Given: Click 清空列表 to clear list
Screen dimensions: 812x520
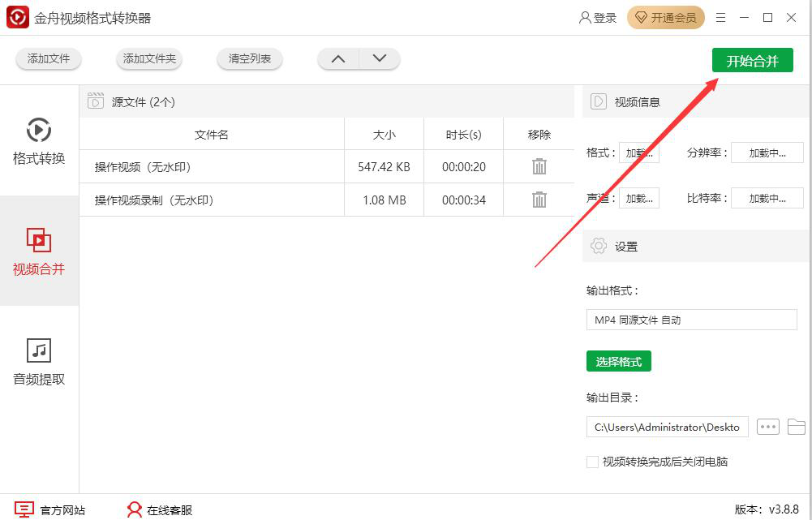Looking at the screenshot, I should pyautogui.click(x=250, y=58).
